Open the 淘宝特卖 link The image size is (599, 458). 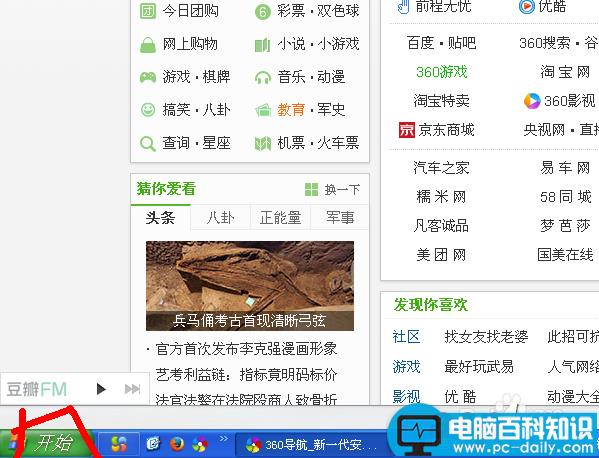pos(441,101)
